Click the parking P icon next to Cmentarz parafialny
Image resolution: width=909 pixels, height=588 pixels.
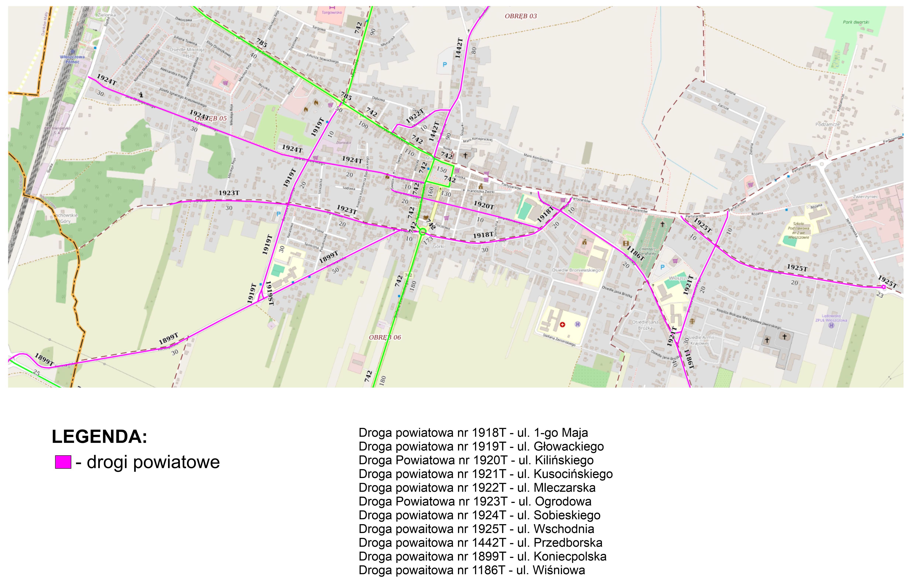(663, 267)
